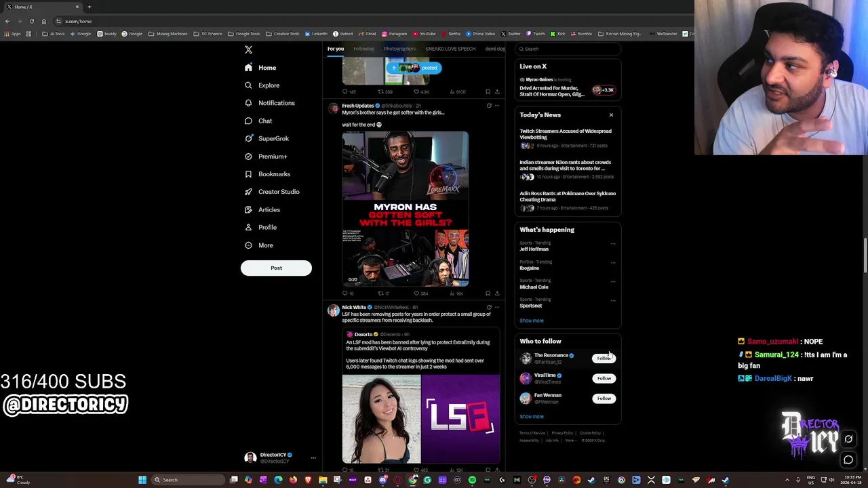Open the Twitch bookmark in bookmarks bar
The image size is (868, 488).
pyautogui.click(x=536, y=34)
